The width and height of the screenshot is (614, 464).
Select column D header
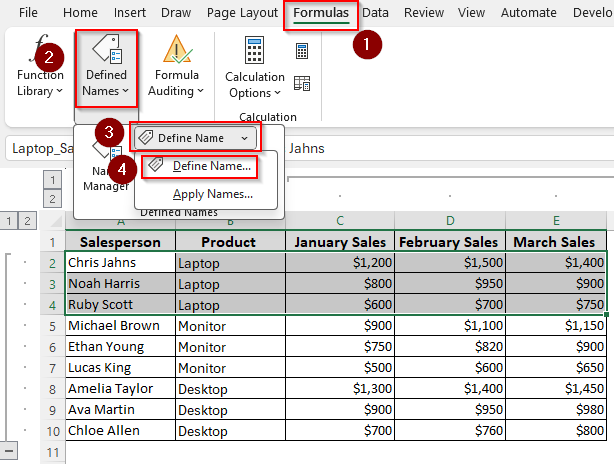450,220
